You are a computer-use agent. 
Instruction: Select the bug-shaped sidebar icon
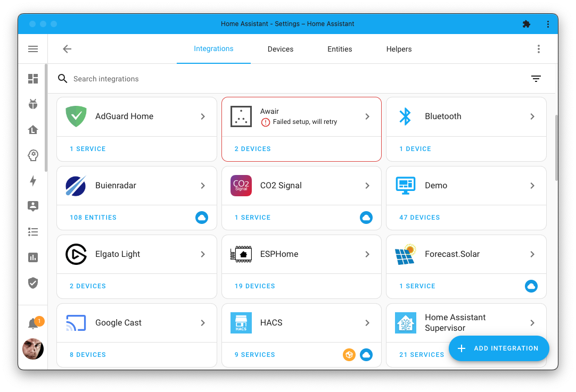(x=32, y=104)
